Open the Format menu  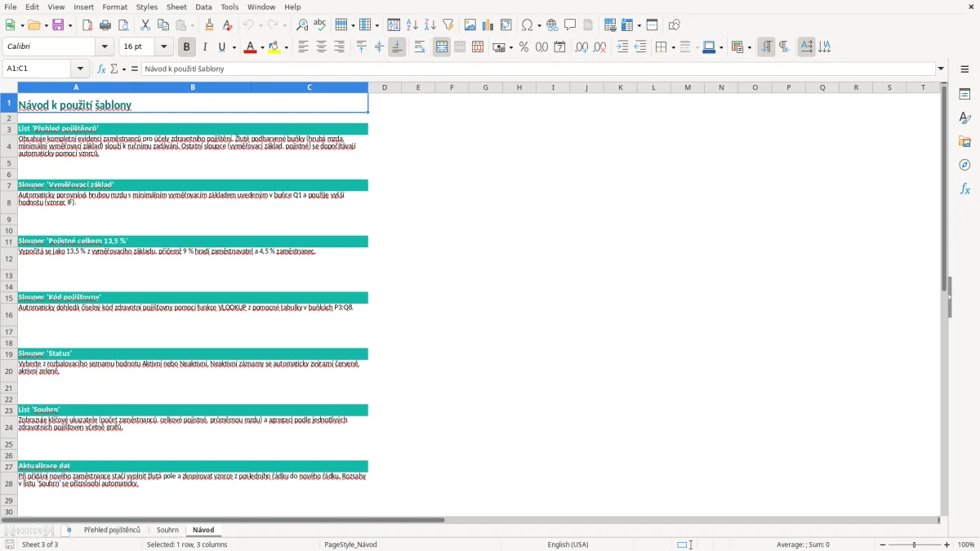[x=114, y=7]
